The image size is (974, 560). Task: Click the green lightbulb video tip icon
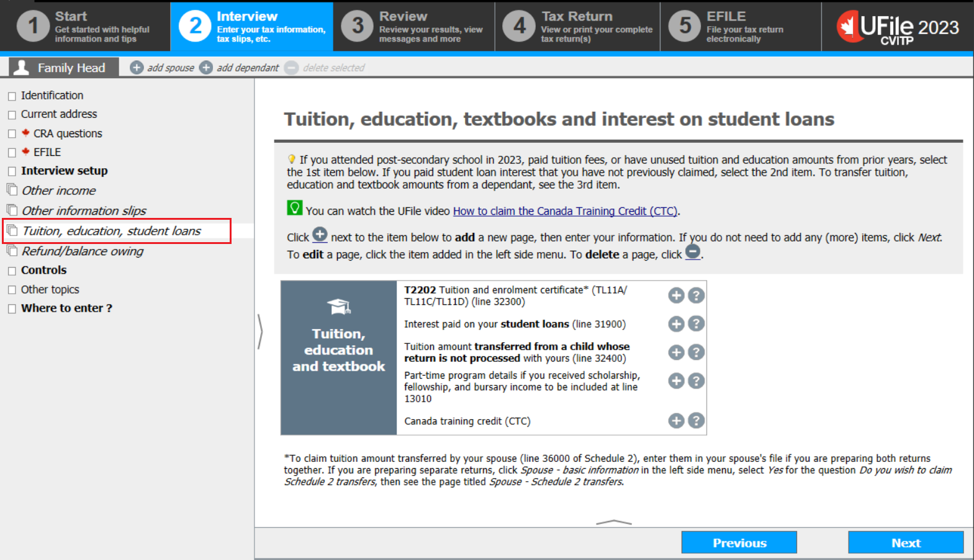coord(295,208)
